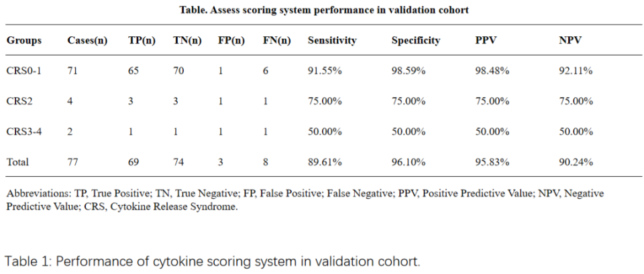644x274 pixels.
Task: Click the Sensitivity column header
Action: (332, 41)
